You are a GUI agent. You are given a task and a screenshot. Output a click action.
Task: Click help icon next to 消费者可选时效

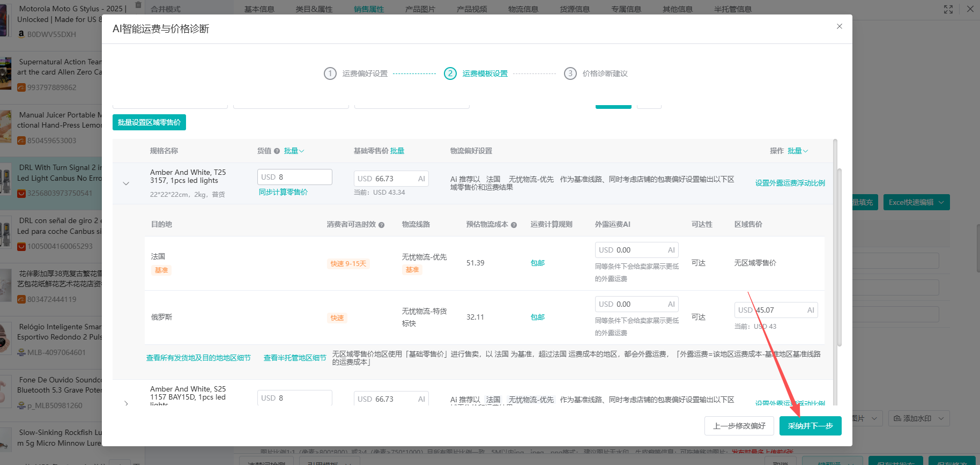coord(382,225)
